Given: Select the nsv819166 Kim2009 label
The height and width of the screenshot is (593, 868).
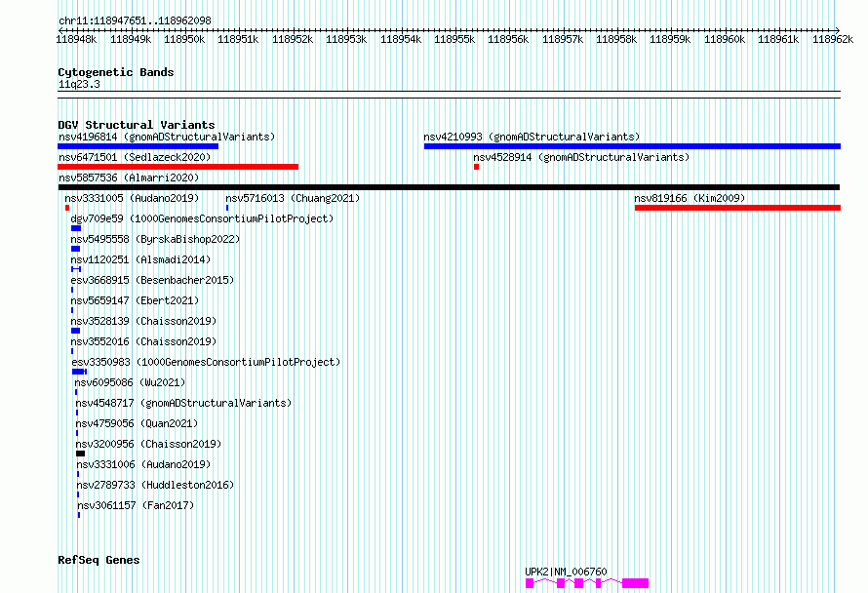Looking at the screenshot, I should point(690,198).
